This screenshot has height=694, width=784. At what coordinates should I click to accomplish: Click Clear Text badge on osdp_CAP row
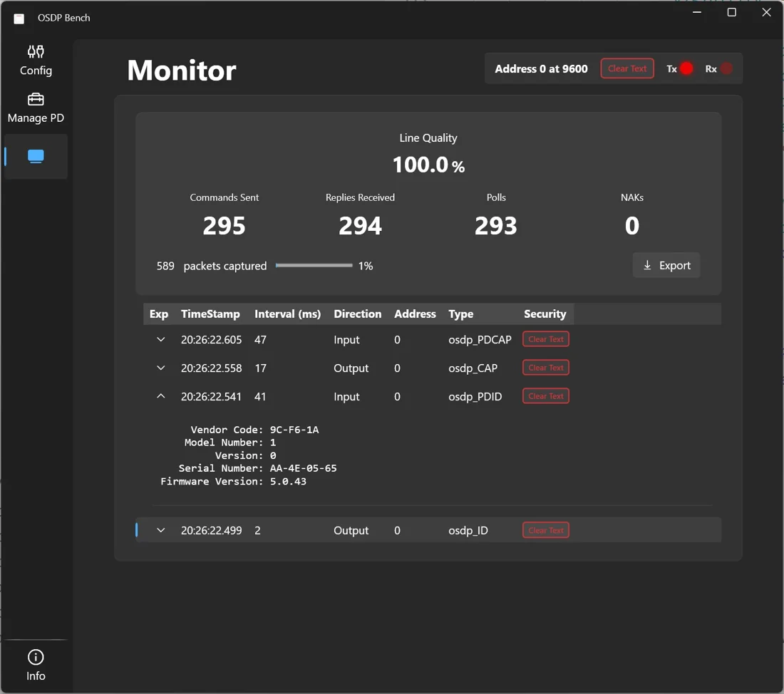tap(545, 368)
